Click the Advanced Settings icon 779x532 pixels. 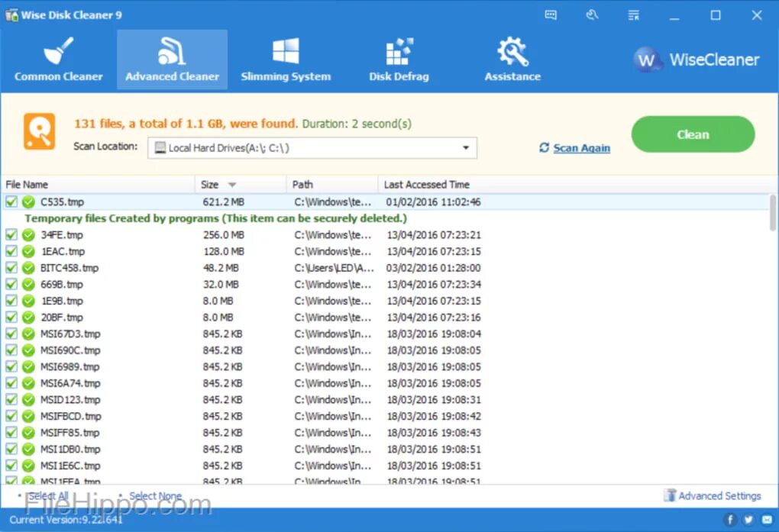point(671,495)
